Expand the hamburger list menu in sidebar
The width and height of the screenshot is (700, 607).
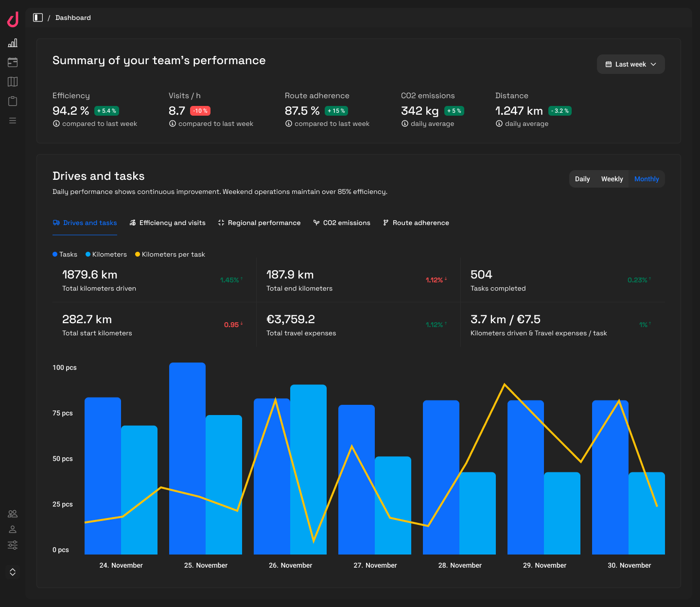(13, 121)
